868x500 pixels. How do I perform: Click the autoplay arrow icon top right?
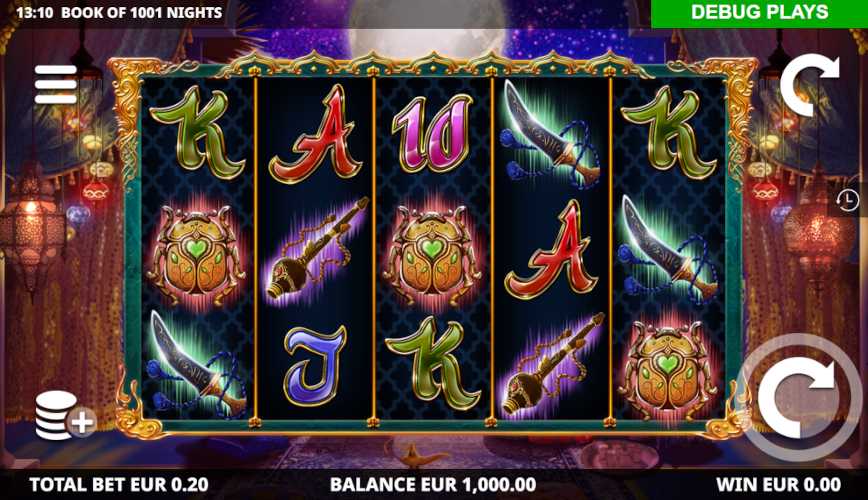(809, 84)
